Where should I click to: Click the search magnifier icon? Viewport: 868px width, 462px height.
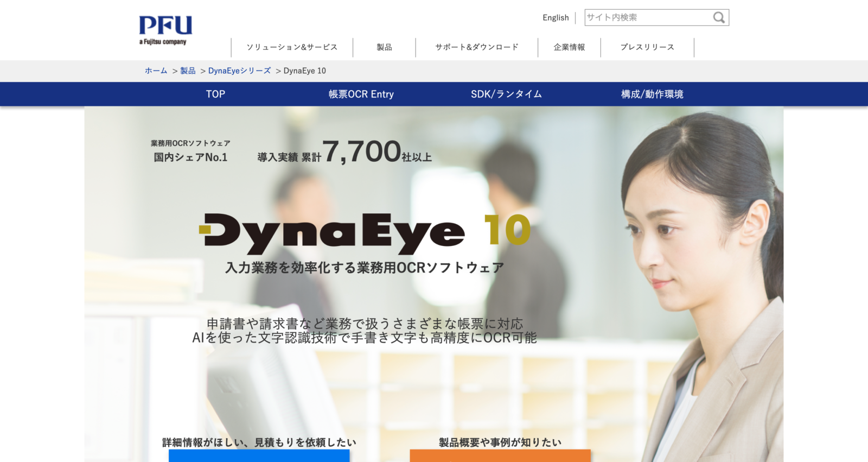719,17
